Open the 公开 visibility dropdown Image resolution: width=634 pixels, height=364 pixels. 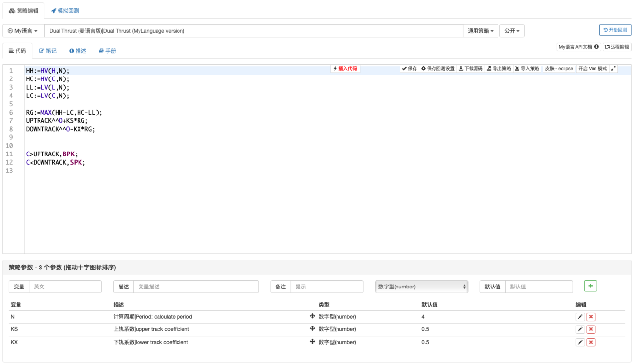click(x=512, y=31)
